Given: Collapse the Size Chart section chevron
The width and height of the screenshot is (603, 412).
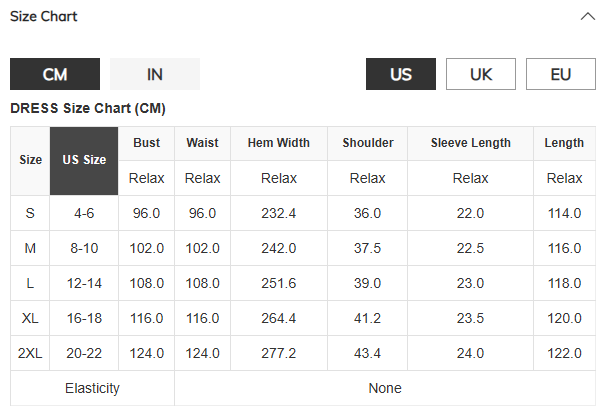Looking at the screenshot, I should (587, 16).
